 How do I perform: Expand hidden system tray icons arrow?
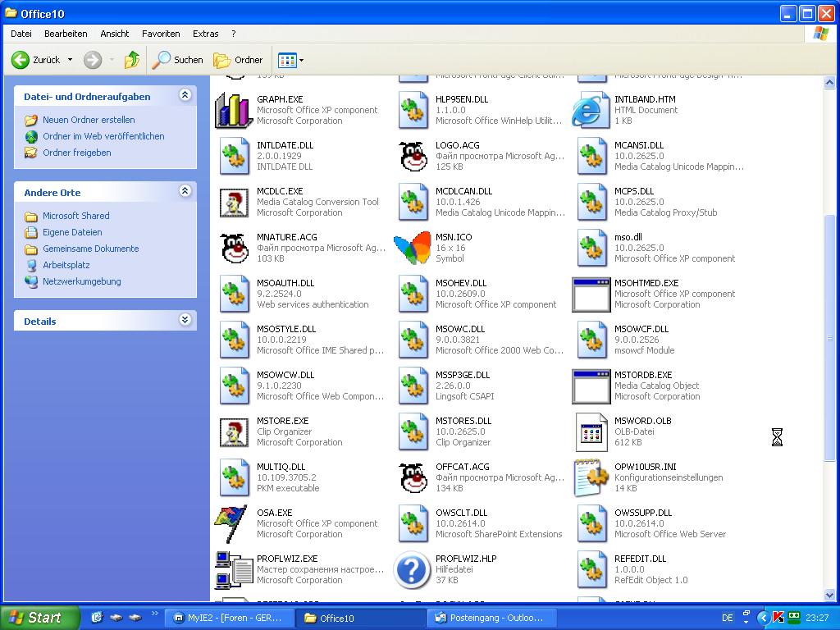click(763, 618)
